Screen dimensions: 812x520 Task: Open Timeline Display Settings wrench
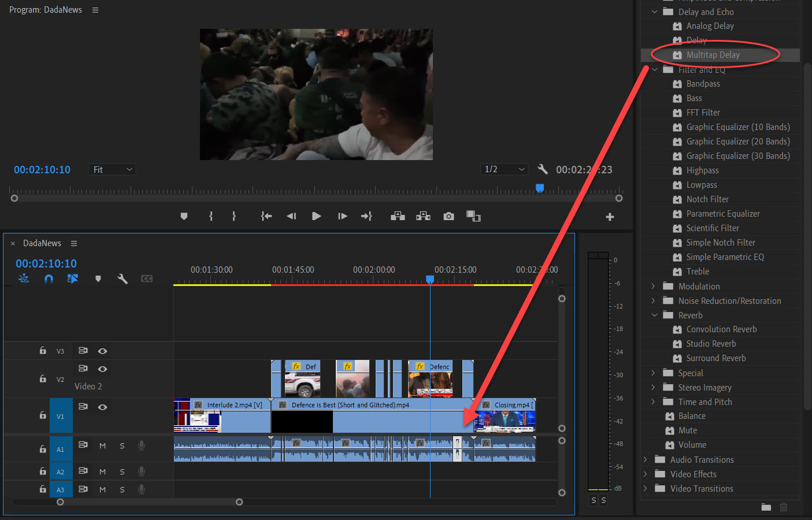[123, 278]
